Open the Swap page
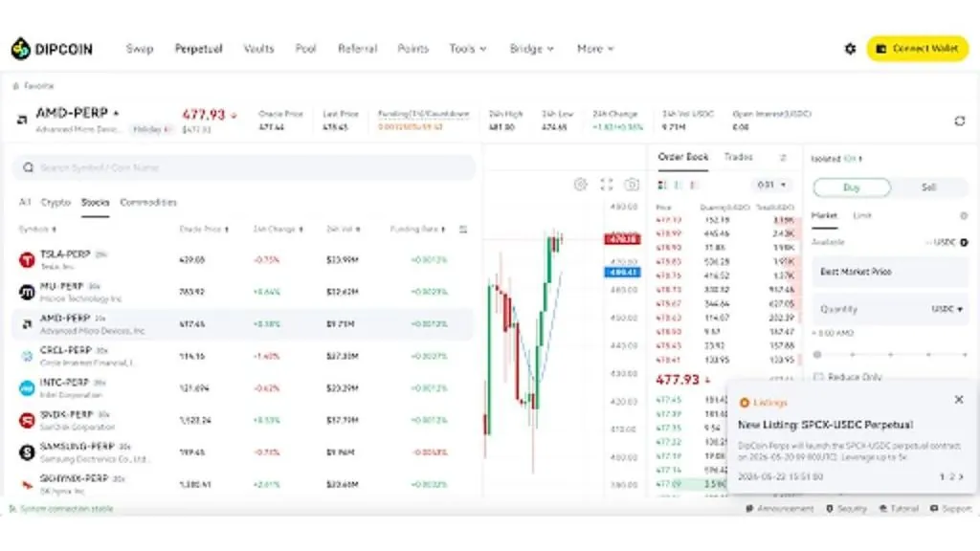 [140, 49]
